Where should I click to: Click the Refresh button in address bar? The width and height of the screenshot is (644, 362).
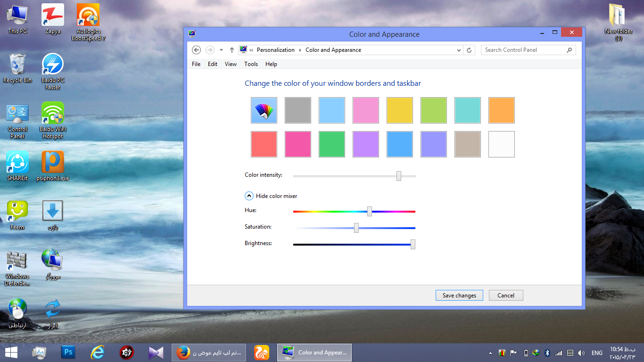click(469, 50)
